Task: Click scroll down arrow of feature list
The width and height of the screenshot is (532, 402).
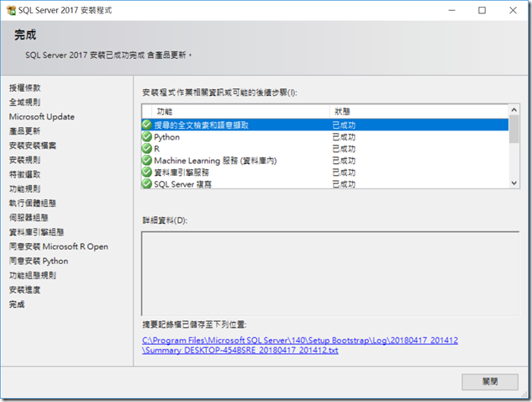Action: click(514, 183)
